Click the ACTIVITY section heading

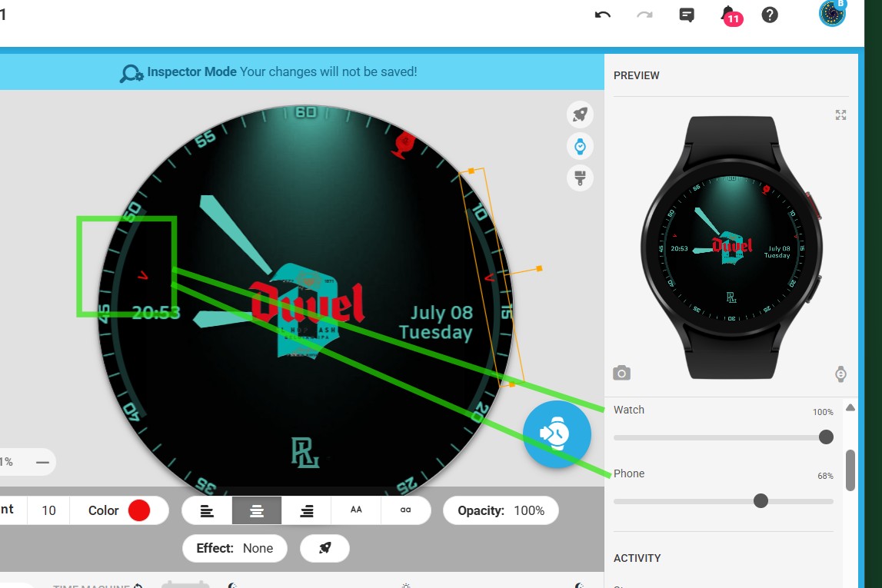(x=637, y=558)
